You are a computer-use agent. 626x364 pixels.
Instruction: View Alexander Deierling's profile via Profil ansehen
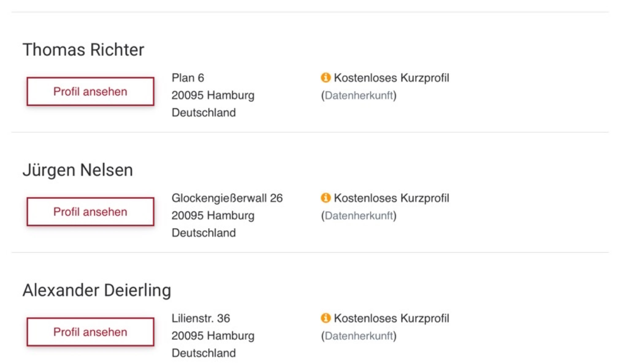(90, 332)
